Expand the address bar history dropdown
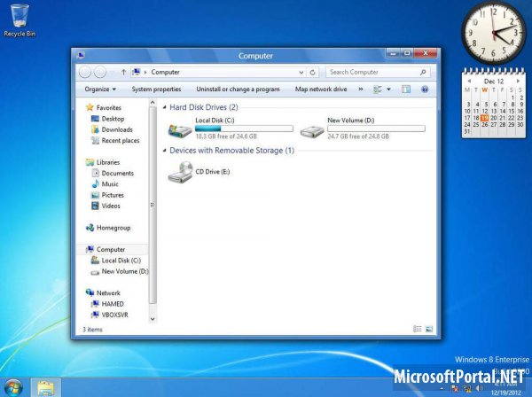 pyautogui.click(x=301, y=72)
